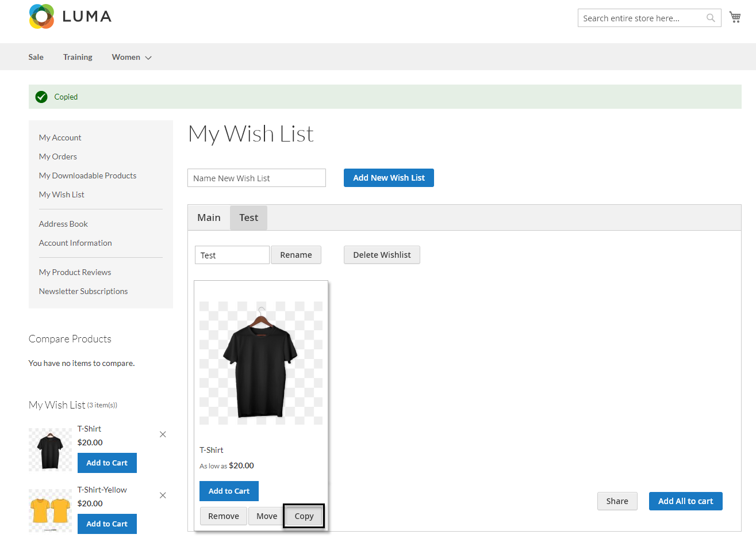This screenshot has width=756, height=538.
Task: Click inside the store search box
Action: click(x=641, y=18)
